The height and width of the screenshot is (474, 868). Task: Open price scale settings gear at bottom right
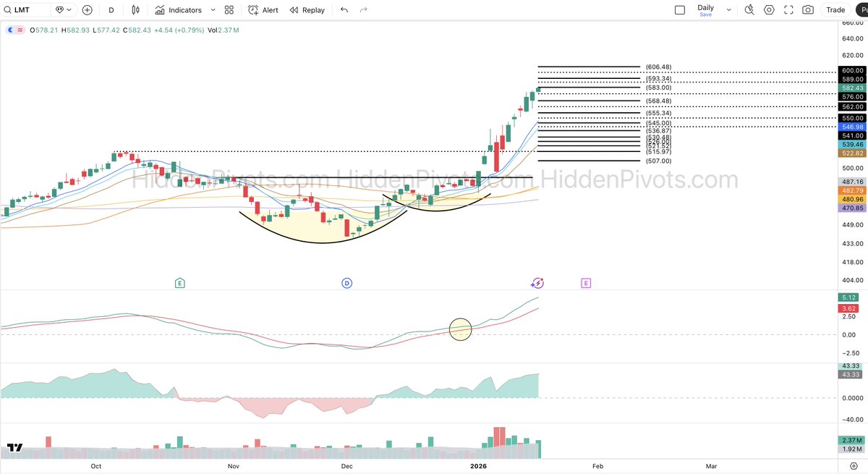(854, 467)
